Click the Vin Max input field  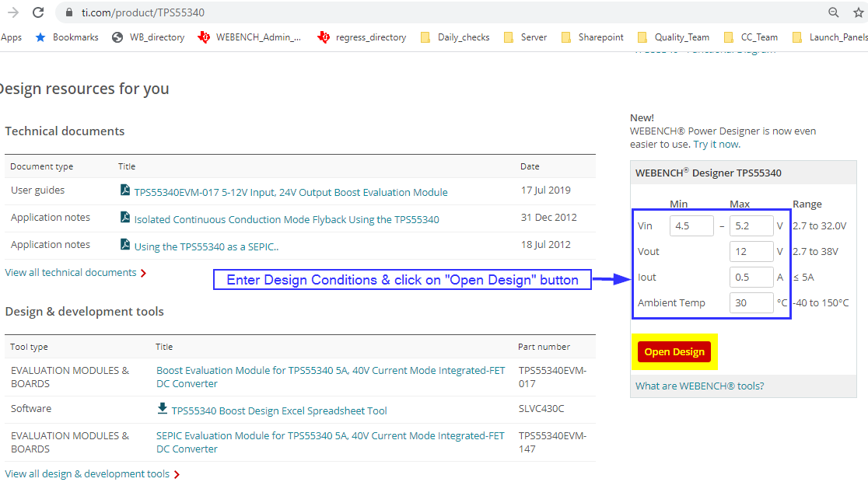751,225
